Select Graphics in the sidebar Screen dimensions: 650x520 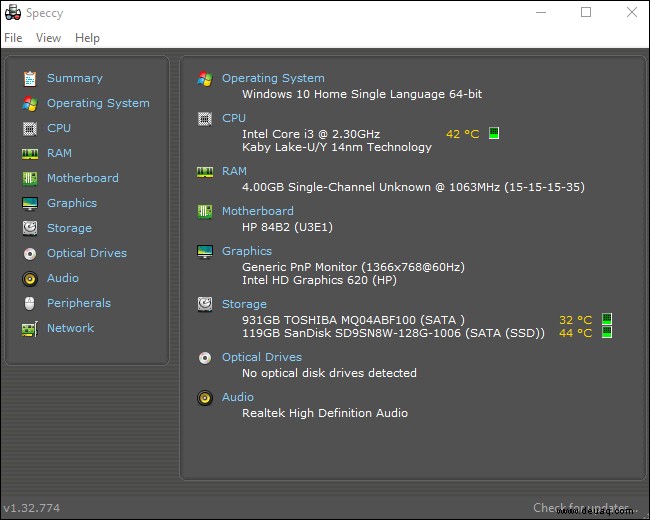click(x=72, y=203)
